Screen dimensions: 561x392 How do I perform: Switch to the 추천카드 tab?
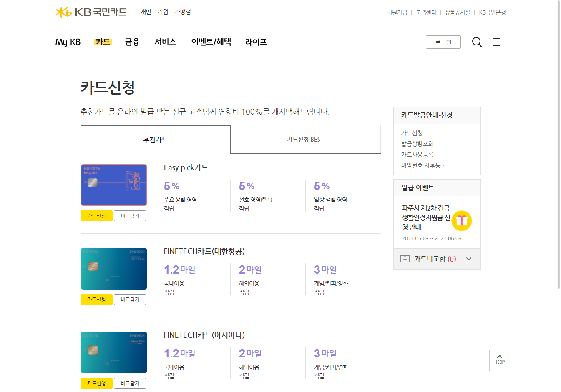click(156, 140)
